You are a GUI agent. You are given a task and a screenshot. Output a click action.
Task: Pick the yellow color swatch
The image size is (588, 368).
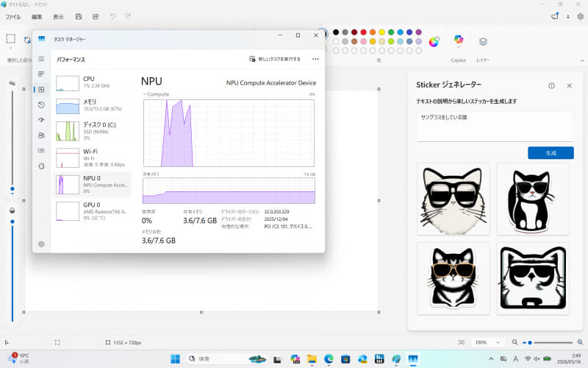tap(381, 32)
